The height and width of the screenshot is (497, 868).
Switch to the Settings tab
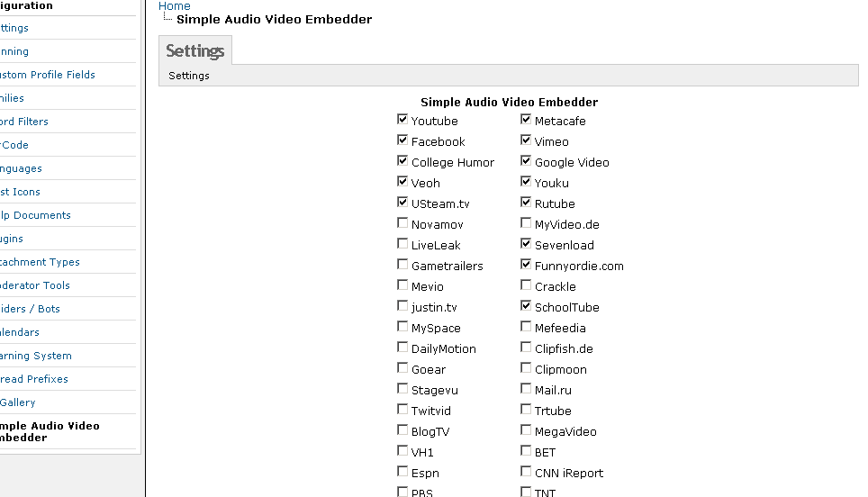(194, 50)
